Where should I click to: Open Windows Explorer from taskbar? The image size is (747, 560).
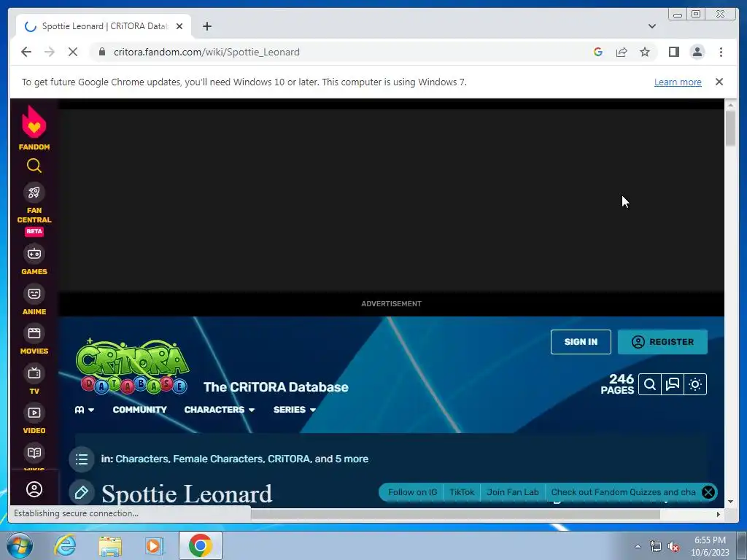point(110,545)
